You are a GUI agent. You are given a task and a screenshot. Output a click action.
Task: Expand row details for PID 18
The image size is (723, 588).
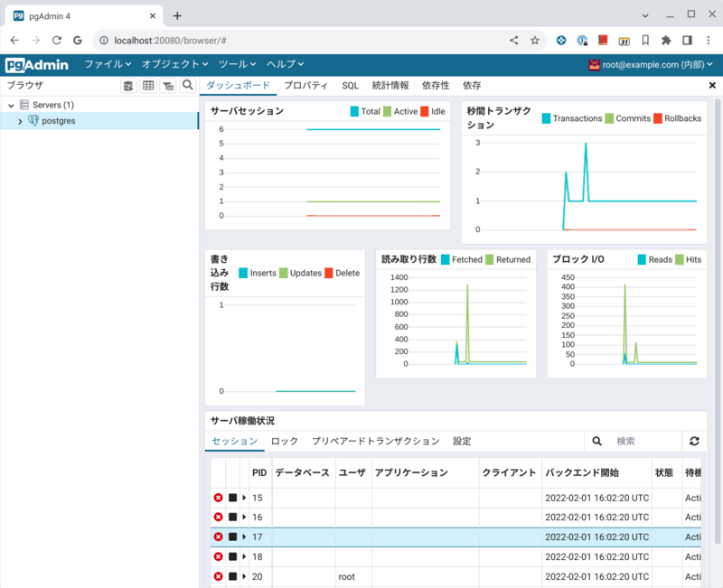tap(244, 557)
